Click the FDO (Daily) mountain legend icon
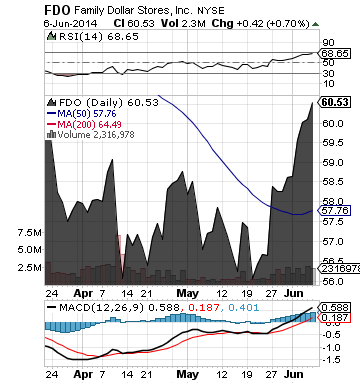The height and width of the screenshot is (384, 360). tap(52, 102)
